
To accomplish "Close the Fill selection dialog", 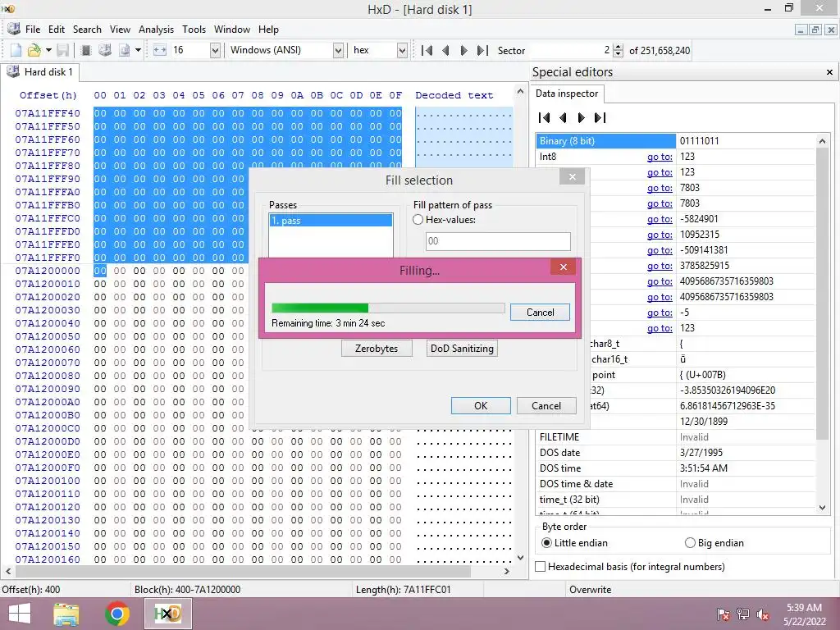I will pyautogui.click(x=572, y=177).
